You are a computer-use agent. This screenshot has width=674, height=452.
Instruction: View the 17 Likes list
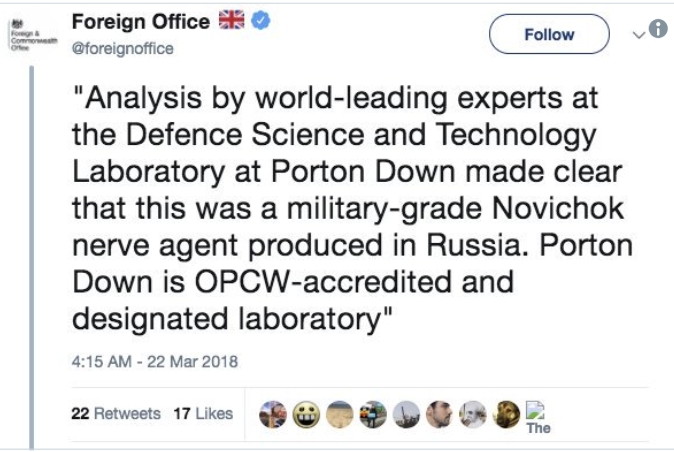click(202, 413)
